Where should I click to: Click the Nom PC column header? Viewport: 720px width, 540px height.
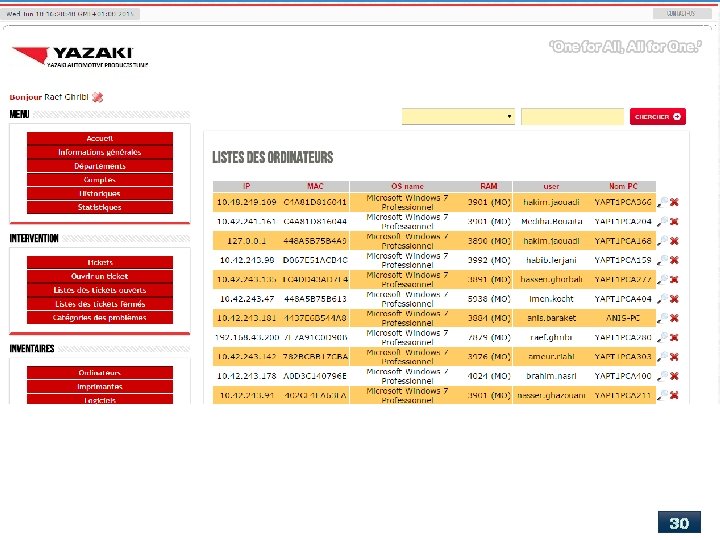coord(623,186)
